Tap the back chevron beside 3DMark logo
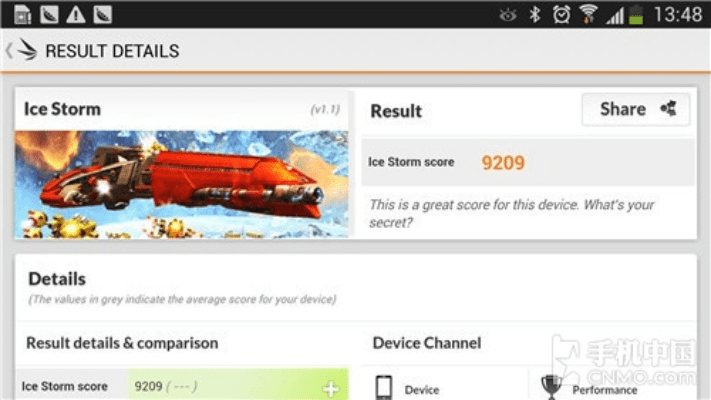 click(x=9, y=50)
